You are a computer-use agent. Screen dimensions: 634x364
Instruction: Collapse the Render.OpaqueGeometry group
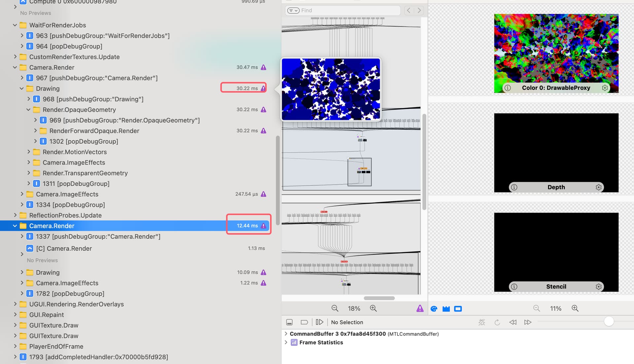click(28, 110)
